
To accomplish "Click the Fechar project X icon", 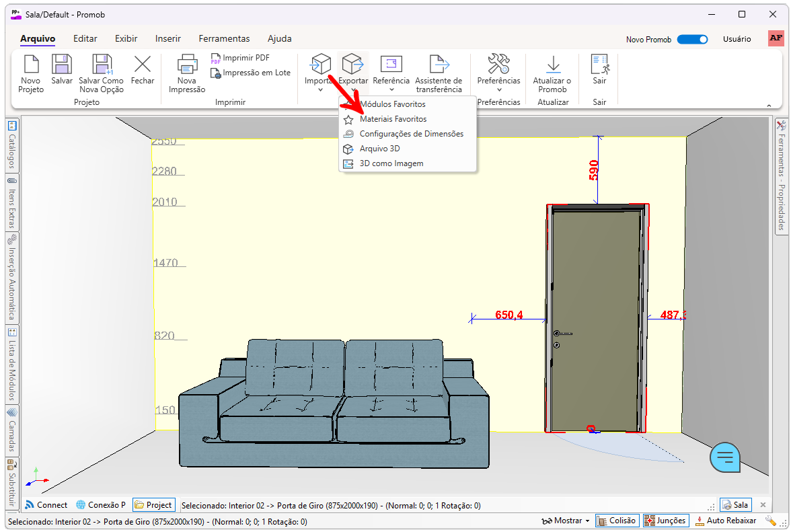I will [x=143, y=65].
